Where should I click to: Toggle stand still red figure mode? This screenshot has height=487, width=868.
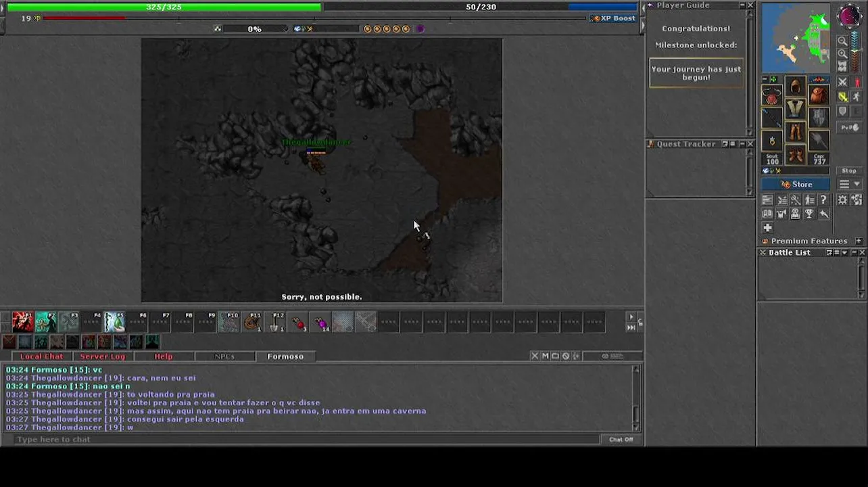click(x=857, y=82)
